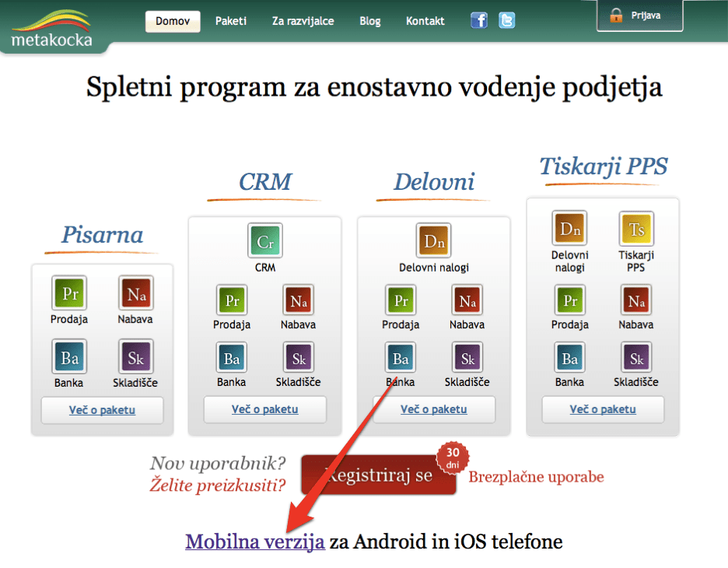This screenshot has height=568, width=728.
Task: Click the Skladišče icon in CRM package
Action: tap(298, 357)
